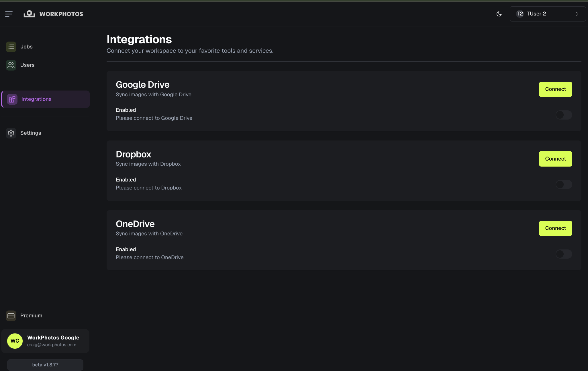Connect OneDrive

point(555,228)
